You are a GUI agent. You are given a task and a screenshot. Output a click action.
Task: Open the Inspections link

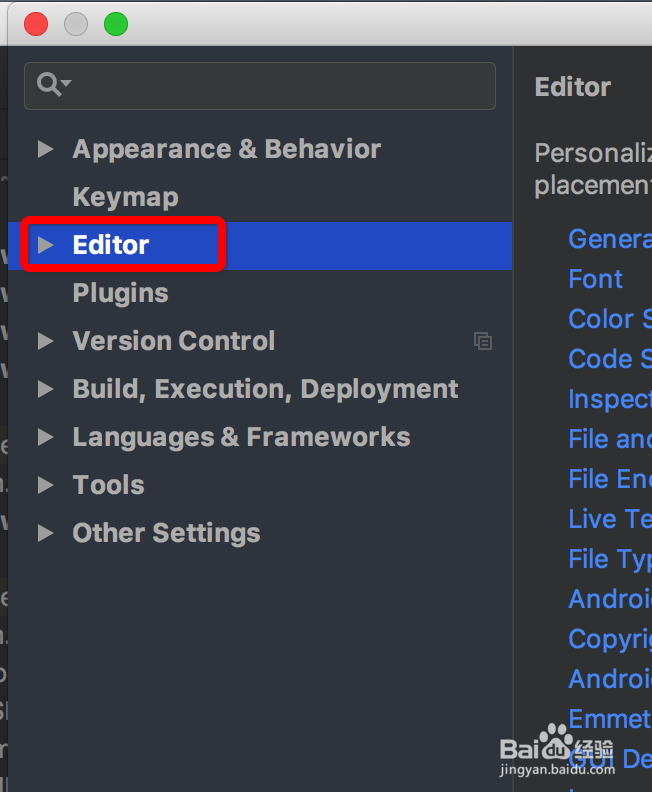609,399
